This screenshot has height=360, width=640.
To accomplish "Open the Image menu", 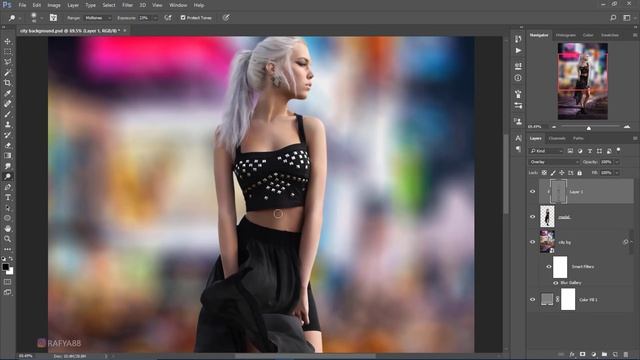I will tap(54, 5).
